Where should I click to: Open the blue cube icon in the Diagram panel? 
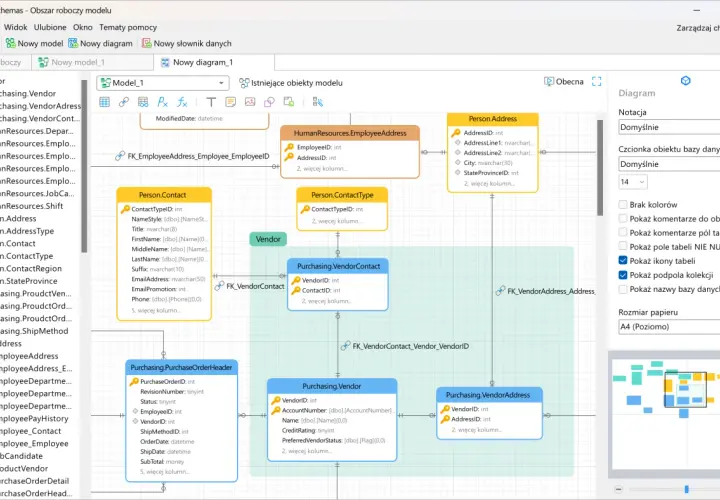(x=686, y=81)
